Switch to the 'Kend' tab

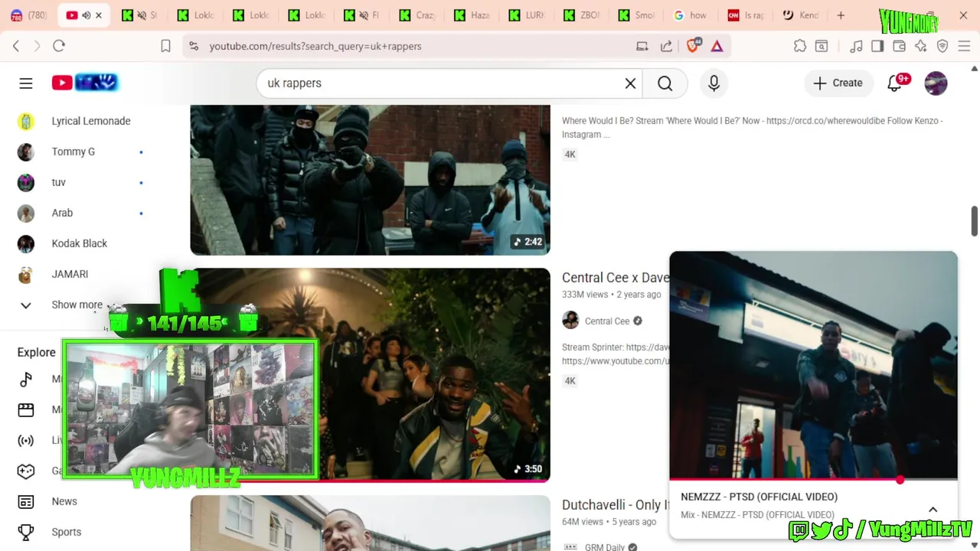coord(802,15)
